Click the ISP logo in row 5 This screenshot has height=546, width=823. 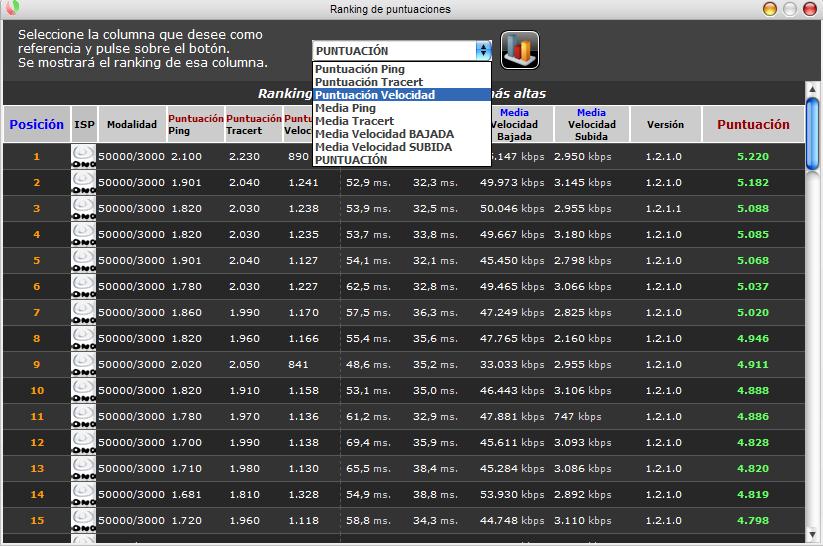click(84, 260)
